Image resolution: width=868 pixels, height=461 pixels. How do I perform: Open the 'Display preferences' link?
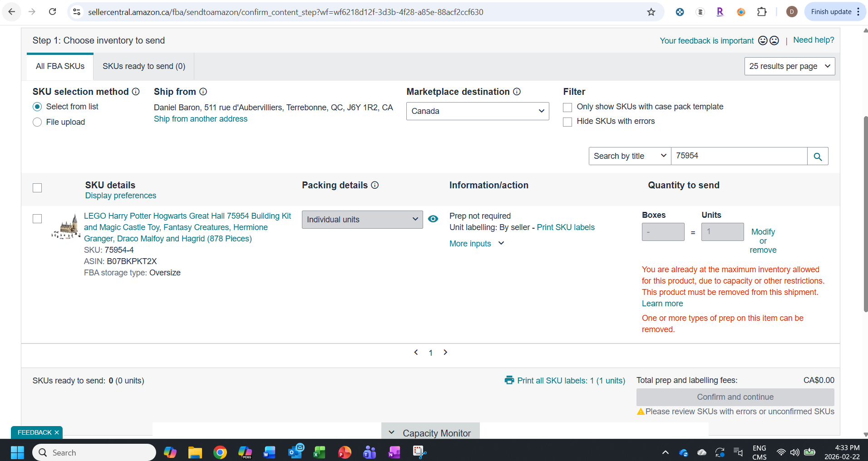121,196
